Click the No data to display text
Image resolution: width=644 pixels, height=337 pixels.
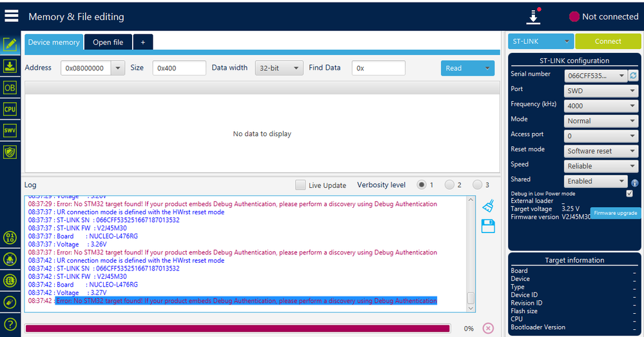click(x=262, y=134)
